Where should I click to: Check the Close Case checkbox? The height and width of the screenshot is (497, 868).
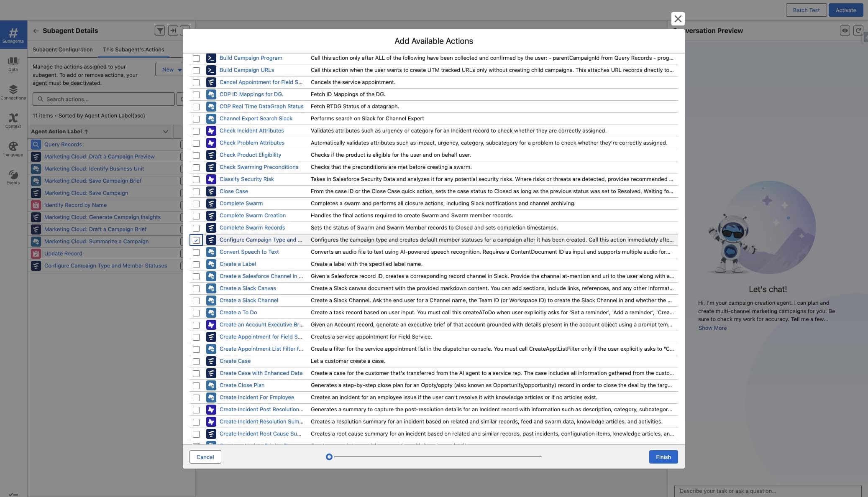coord(196,192)
